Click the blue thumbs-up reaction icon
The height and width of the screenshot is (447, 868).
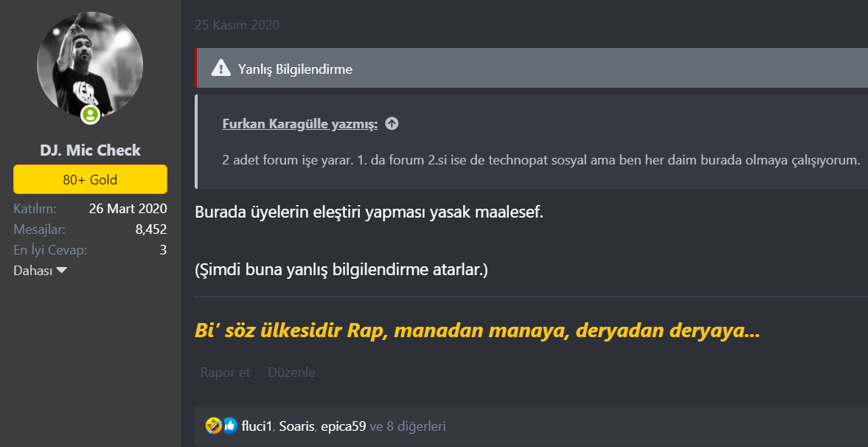click(x=229, y=426)
